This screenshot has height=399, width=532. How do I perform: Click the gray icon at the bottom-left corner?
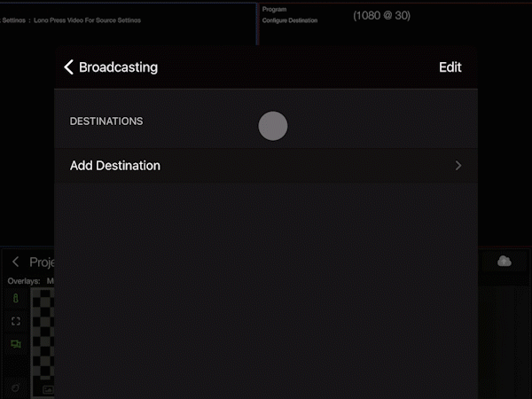pos(16,387)
